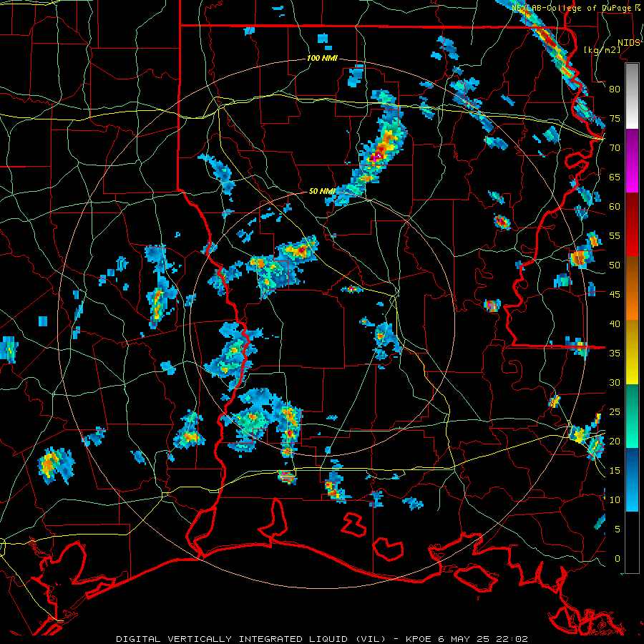Click the 45 value on the legend
The height and width of the screenshot is (644, 644).
coord(615,295)
